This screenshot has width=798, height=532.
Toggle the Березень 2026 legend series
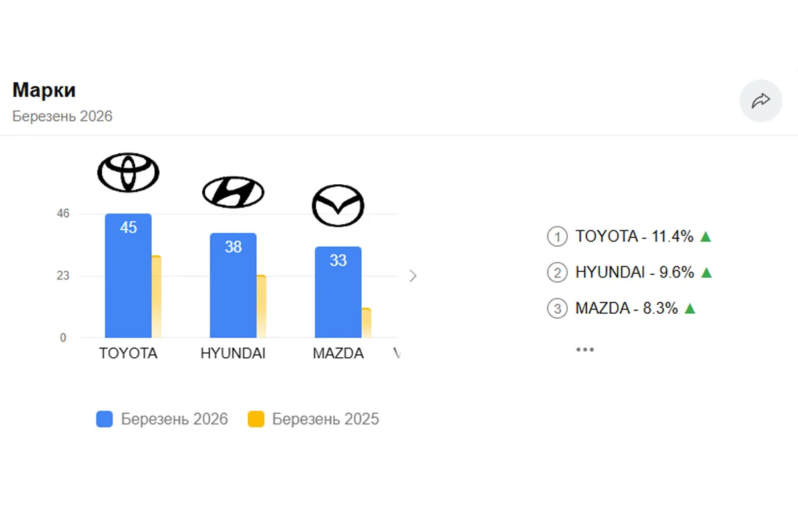pos(162,419)
